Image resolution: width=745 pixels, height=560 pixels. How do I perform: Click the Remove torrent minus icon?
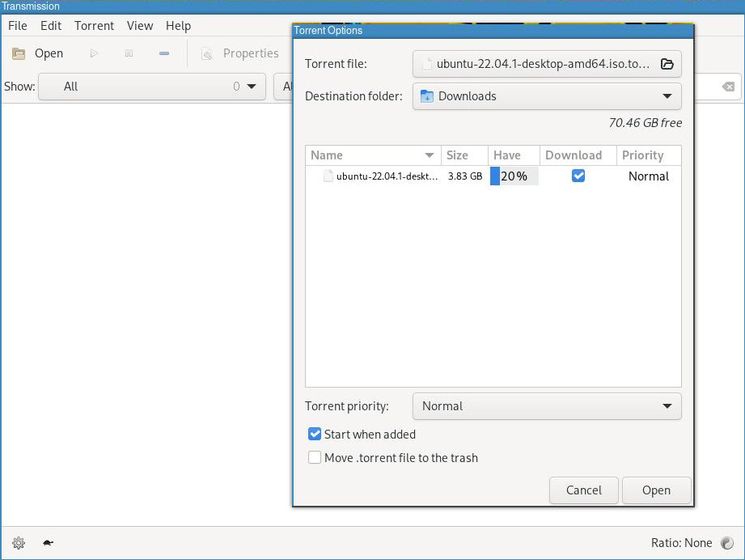[x=164, y=53]
